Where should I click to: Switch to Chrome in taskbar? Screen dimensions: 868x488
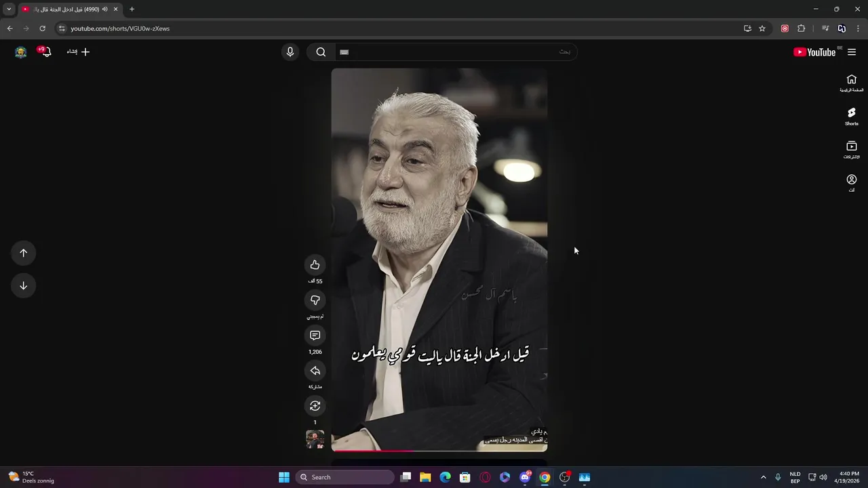pos(545,477)
